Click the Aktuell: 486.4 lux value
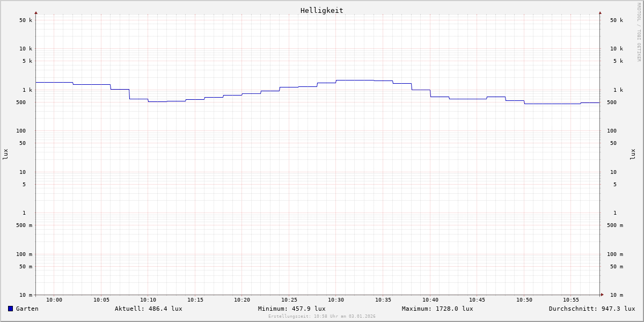This screenshot has width=644, height=322. (x=148, y=309)
